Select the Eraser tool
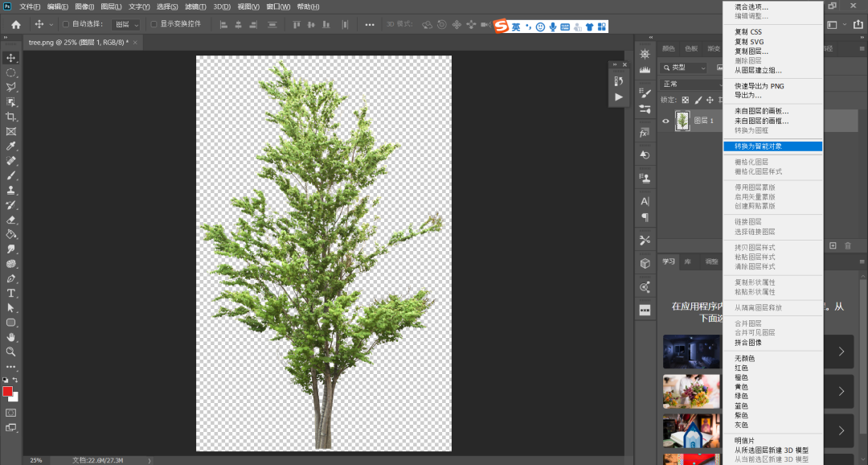Viewport: 868px width, 465px height. pyautogui.click(x=10, y=220)
